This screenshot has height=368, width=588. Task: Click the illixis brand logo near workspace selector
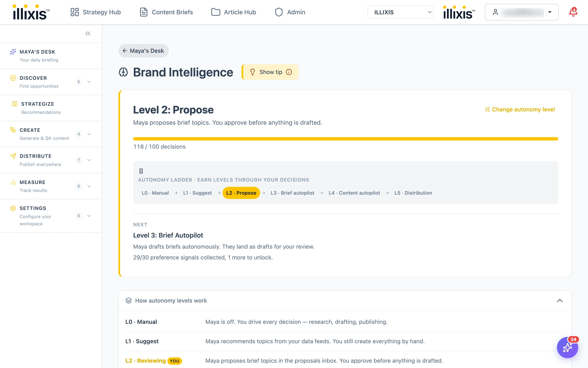(459, 12)
